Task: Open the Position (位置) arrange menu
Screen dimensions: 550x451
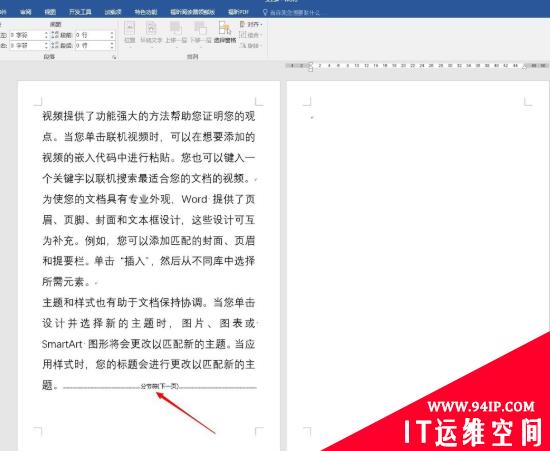Action: click(x=130, y=33)
